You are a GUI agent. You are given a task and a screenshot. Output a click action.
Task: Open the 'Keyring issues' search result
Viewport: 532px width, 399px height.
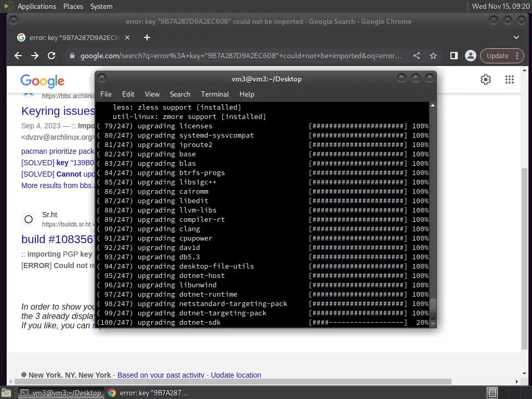(x=58, y=111)
